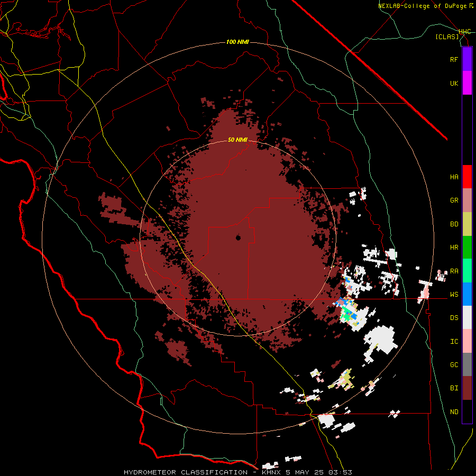Select the GC gray legend swatch
The image size is (476, 476).
click(x=467, y=364)
